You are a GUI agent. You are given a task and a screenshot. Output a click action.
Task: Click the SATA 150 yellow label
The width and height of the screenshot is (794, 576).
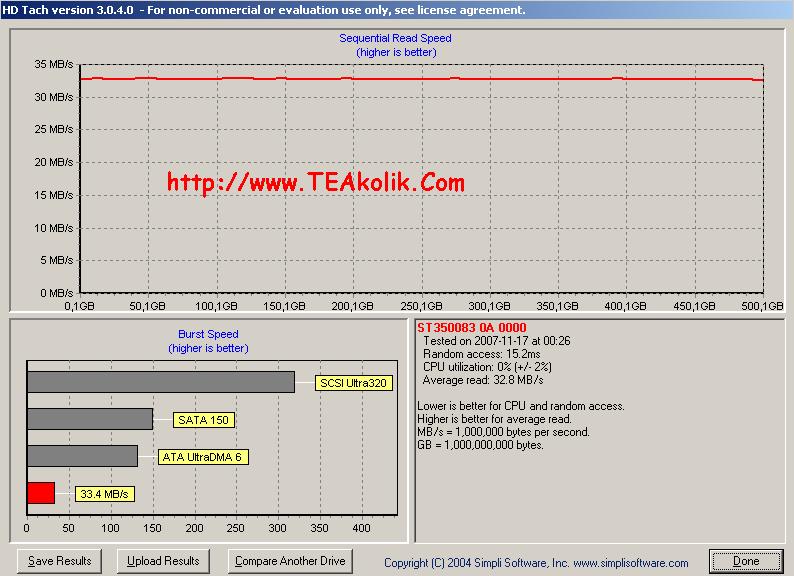point(204,420)
